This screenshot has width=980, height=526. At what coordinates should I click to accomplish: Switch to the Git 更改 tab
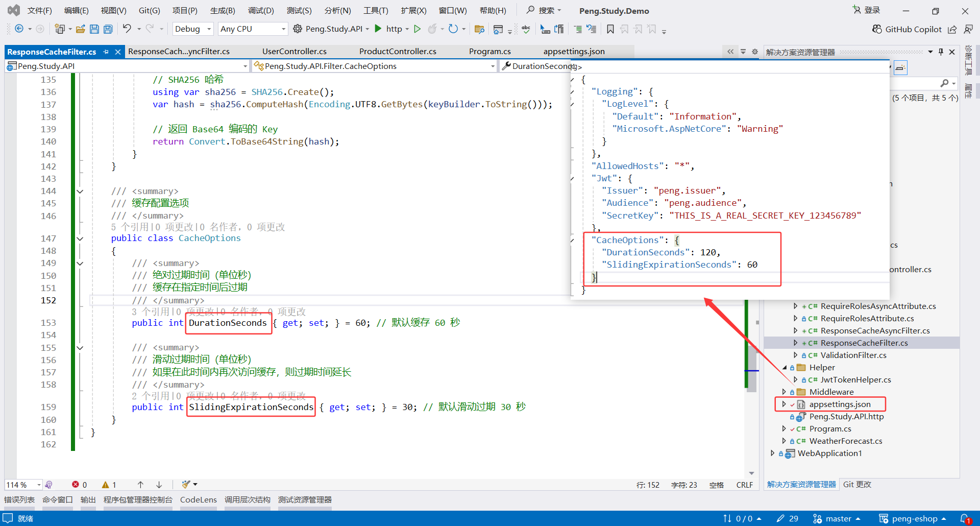(857, 485)
